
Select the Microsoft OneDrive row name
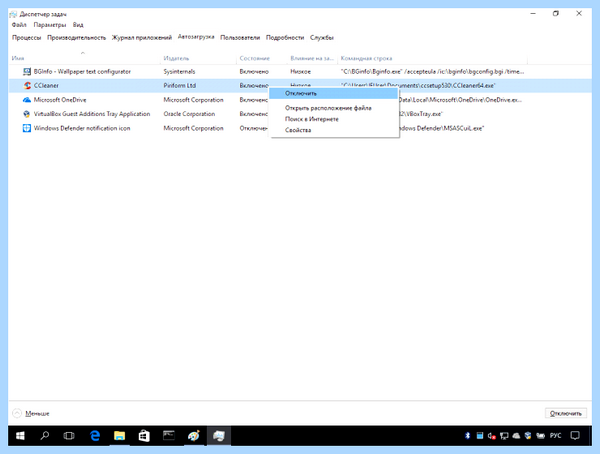60,100
